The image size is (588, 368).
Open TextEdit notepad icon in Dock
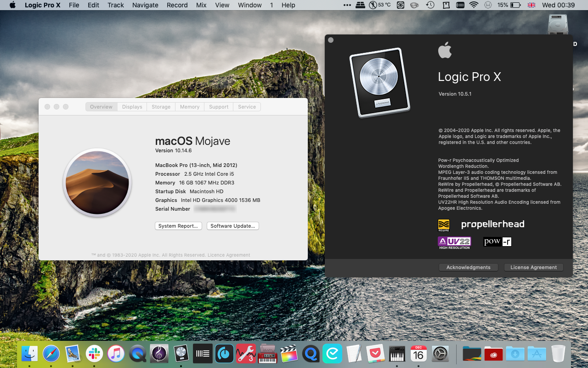coord(354,354)
